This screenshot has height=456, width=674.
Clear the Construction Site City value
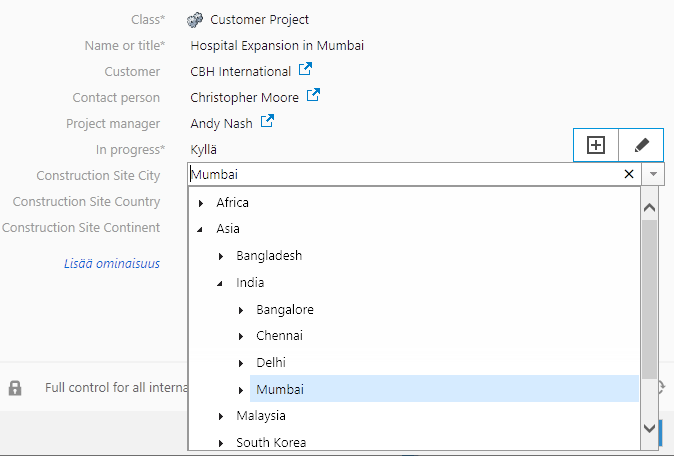point(629,174)
